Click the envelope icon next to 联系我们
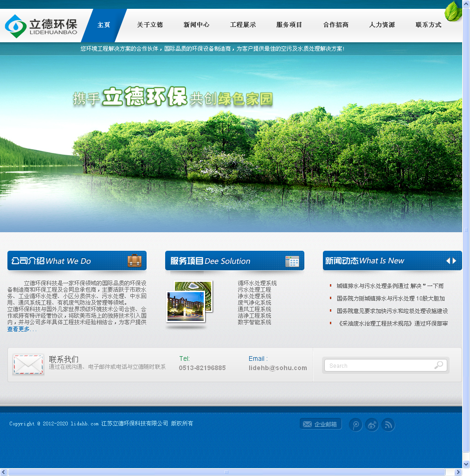 [28, 365]
